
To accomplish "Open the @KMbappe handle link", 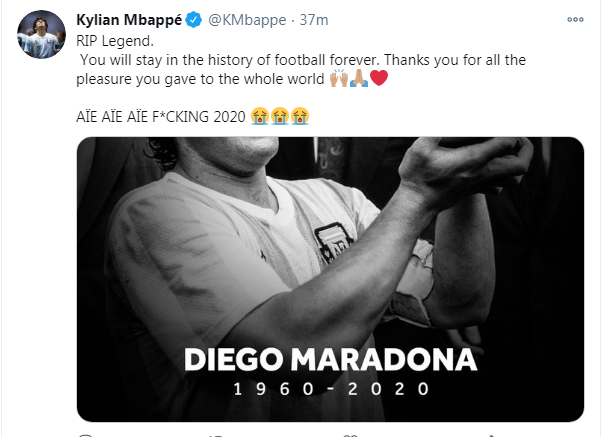I will click(x=247, y=20).
